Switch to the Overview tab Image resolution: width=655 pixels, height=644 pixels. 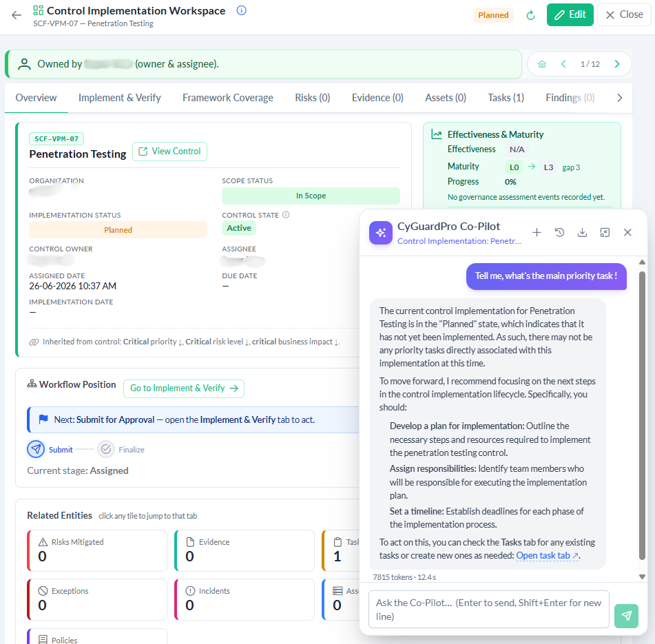coord(36,98)
